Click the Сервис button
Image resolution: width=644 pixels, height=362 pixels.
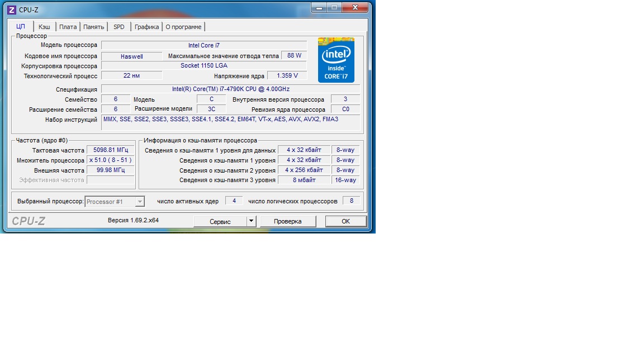click(x=220, y=221)
